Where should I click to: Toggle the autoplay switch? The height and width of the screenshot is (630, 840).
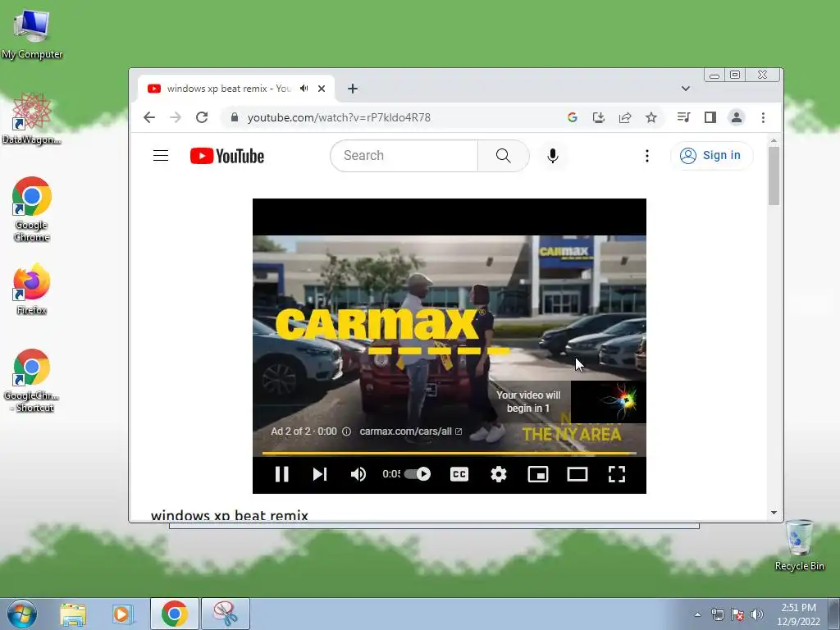click(x=418, y=474)
